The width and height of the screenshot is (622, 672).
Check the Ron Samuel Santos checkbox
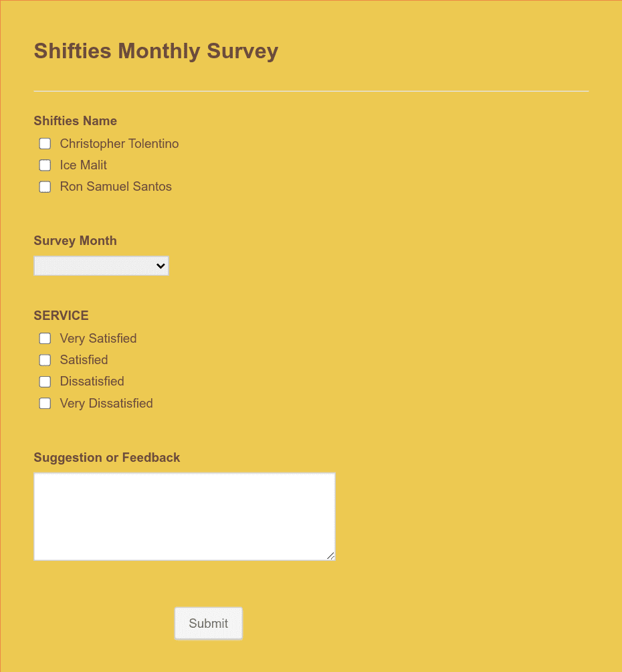coord(44,187)
